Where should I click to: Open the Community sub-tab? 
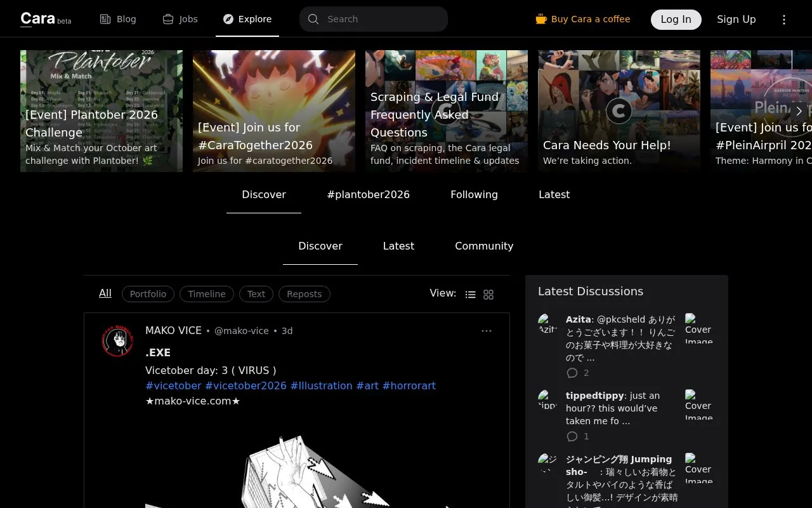click(x=484, y=246)
